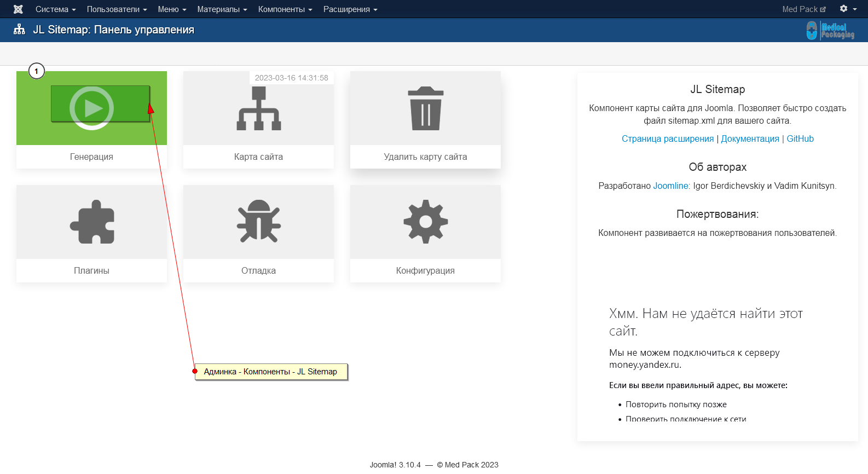Image resolution: width=868 pixels, height=474 pixels.
Task: Open Debug via the bug icon
Action: (x=258, y=222)
